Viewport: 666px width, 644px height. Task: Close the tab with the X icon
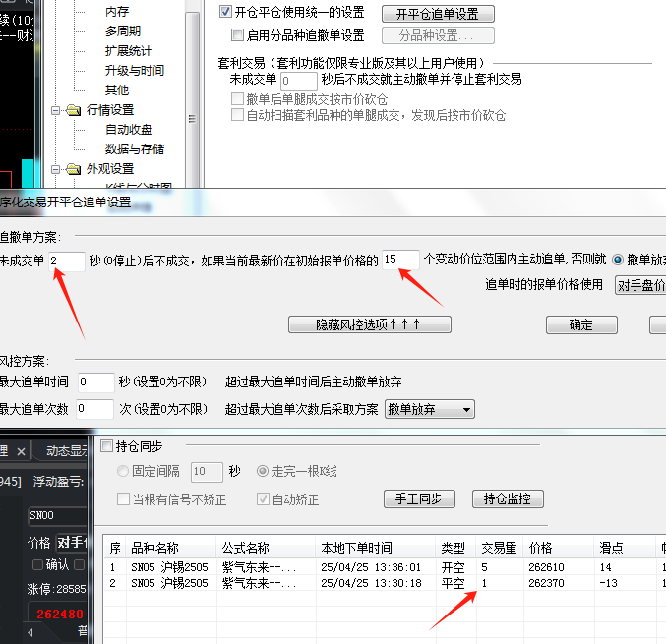(x=21, y=451)
